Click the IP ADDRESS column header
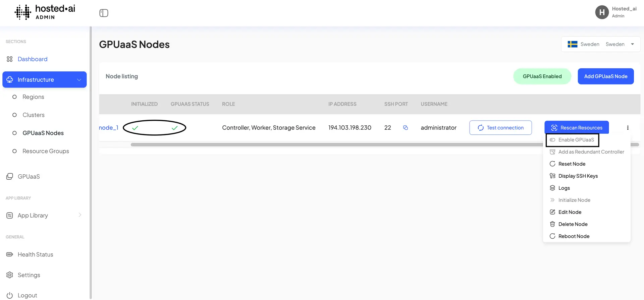The image size is (644, 300). pyautogui.click(x=342, y=104)
